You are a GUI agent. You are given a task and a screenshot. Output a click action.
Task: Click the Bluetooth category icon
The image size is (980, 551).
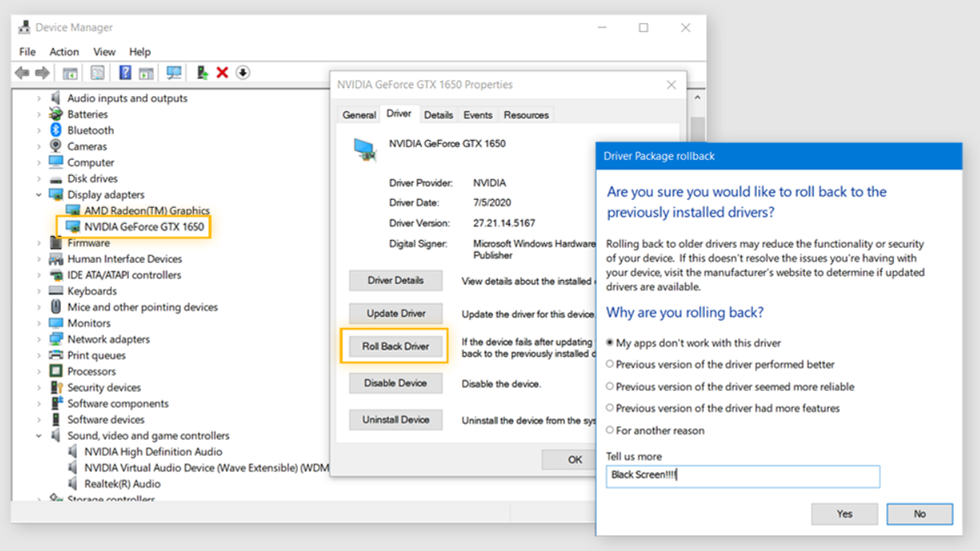coord(56,130)
